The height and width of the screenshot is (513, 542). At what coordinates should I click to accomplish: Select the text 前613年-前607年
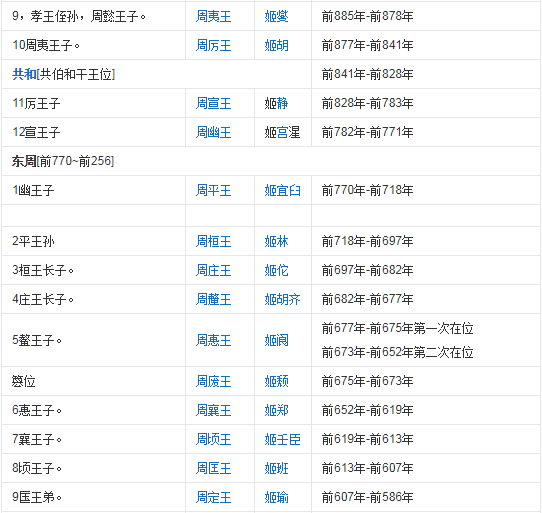367,469
